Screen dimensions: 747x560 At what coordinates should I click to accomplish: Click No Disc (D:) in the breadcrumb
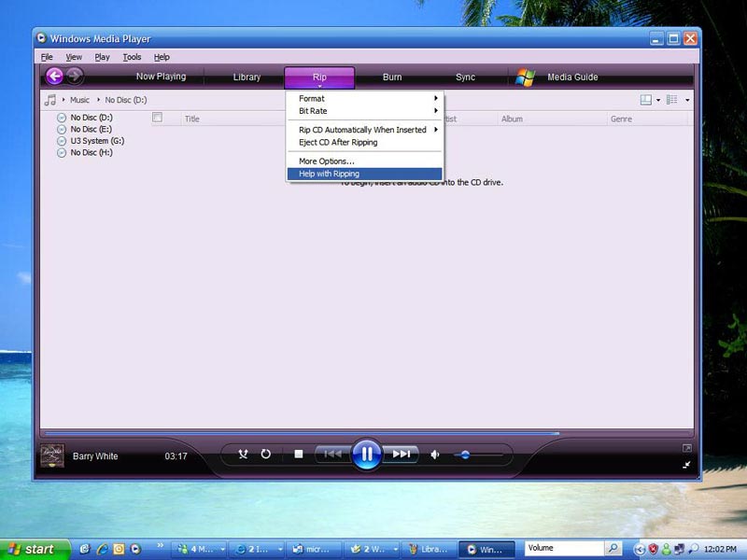click(126, 100)
